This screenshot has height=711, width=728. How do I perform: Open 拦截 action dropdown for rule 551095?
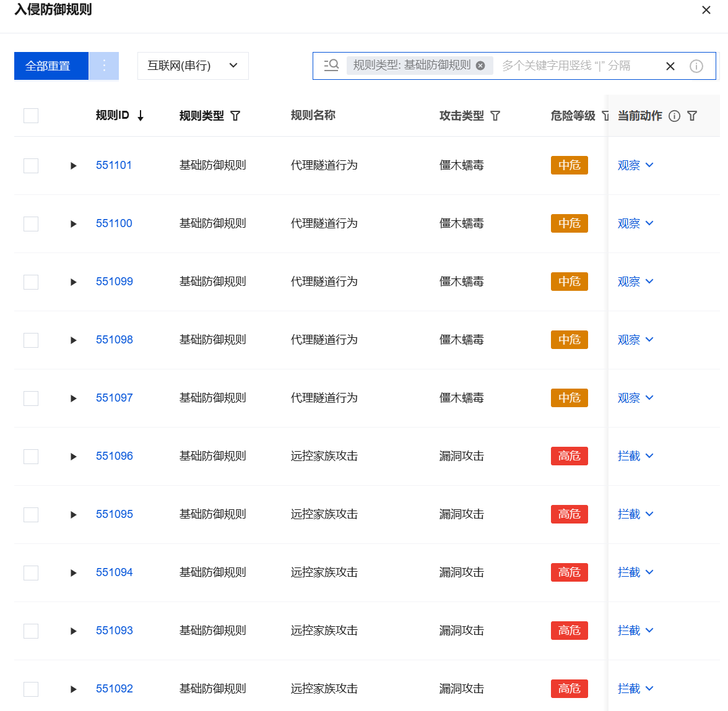(636, 514)
